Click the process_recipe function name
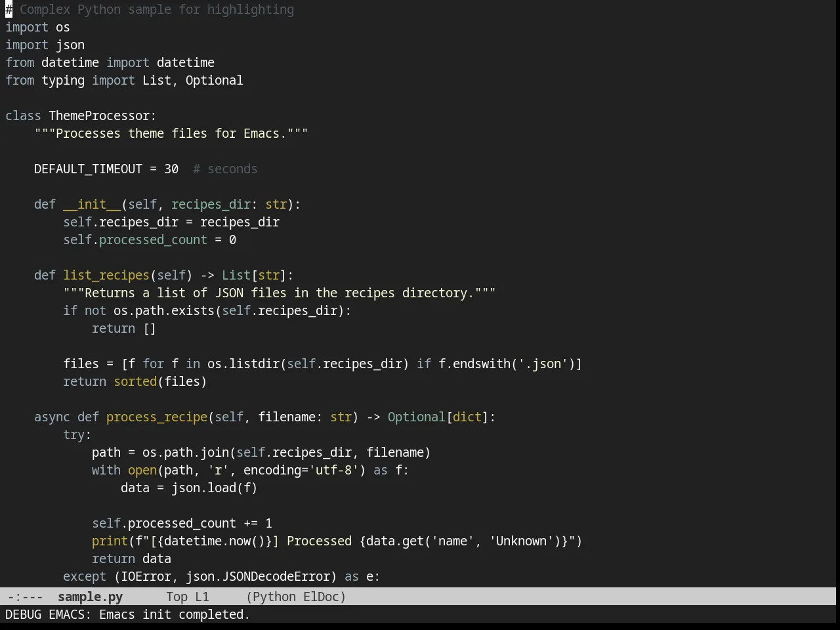Screen dimensions: 840x630 pos(157,417)
